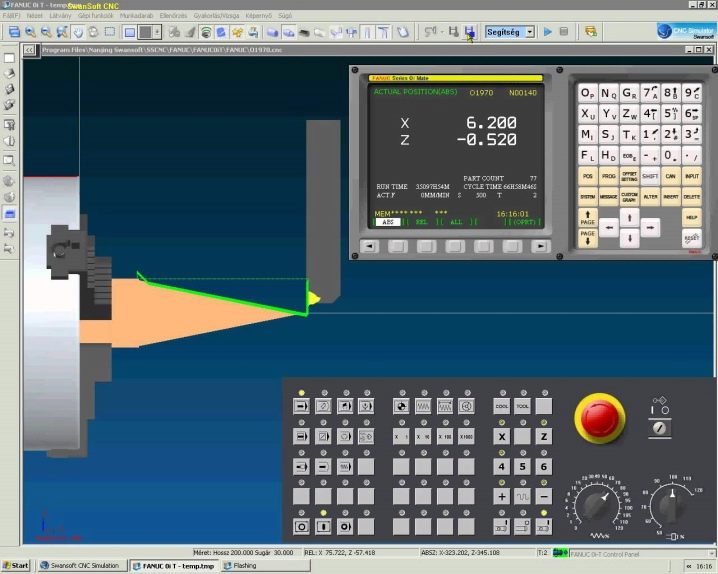Turn the program protect key switch
The width and height of the screenshot is (718, 574).
(x=659, y=428)
